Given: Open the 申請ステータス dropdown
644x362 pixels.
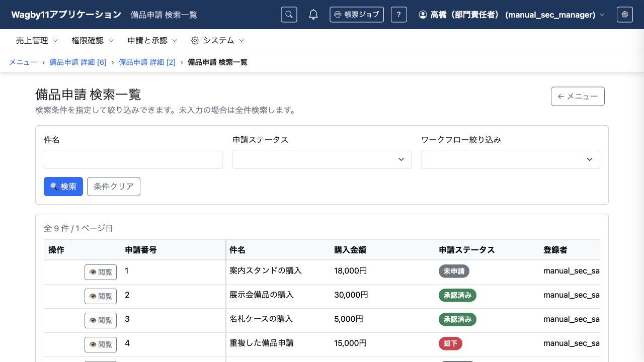Looking at the screenshot, I should point(322,159).
